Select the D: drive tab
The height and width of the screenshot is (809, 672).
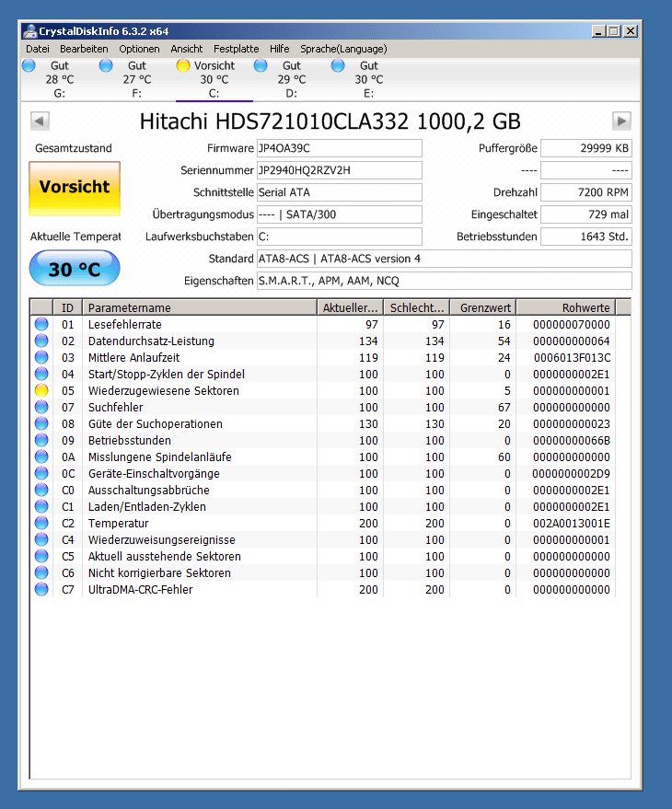coord(292,79)
